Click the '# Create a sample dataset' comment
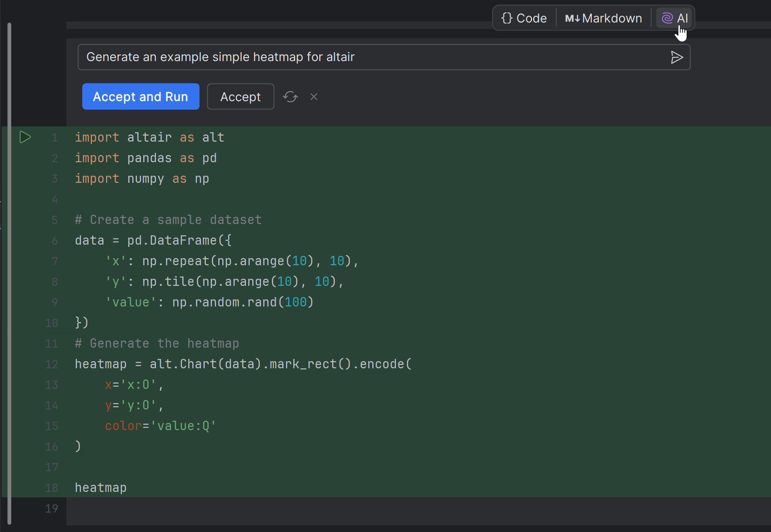The width and height of the screenshot is (771, 532). click(x=168, y=220)
